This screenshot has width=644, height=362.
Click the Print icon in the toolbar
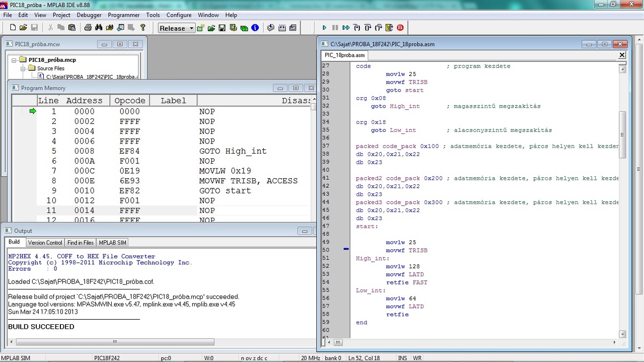tap(88, 28)
